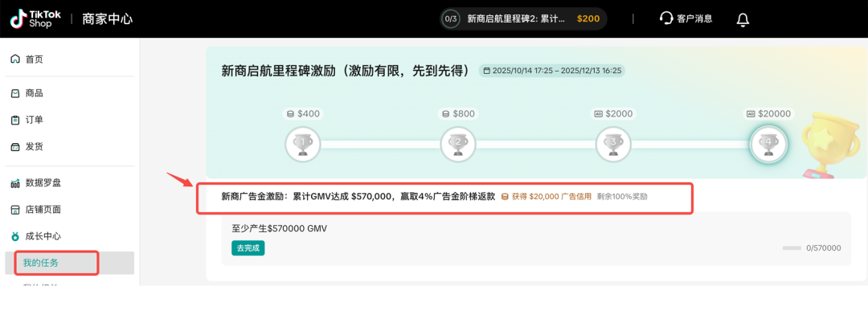The image size is (868, 315).
Task: Click the store icon beside 店铺页面
Action: click(15, 210)
